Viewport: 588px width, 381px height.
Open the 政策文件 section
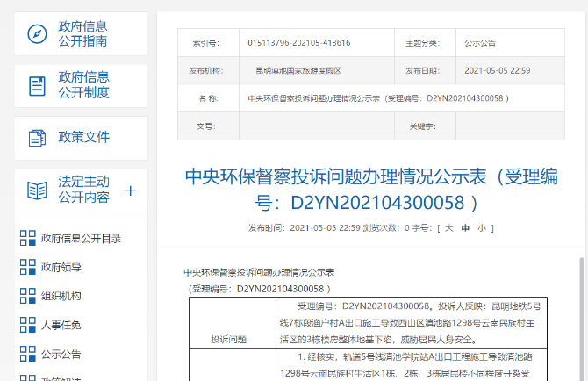pos(83,137)
